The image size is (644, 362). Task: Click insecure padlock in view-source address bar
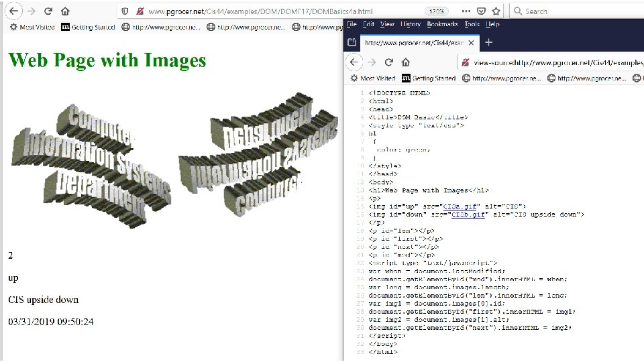(466, 62)
